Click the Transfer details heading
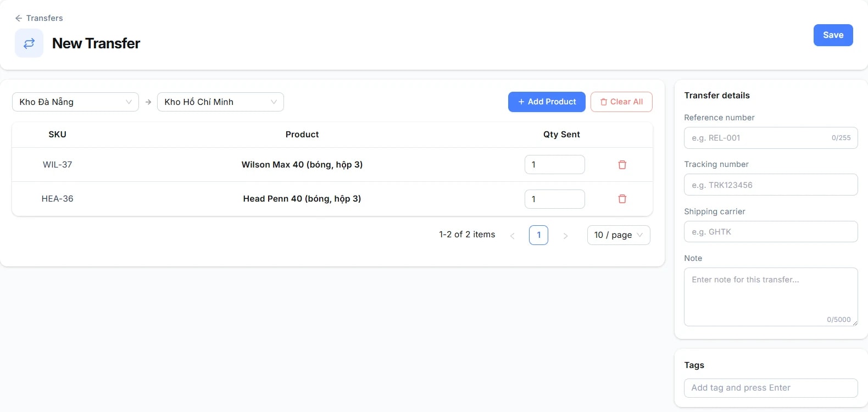 pyautogui.click(x=717, y=96)
